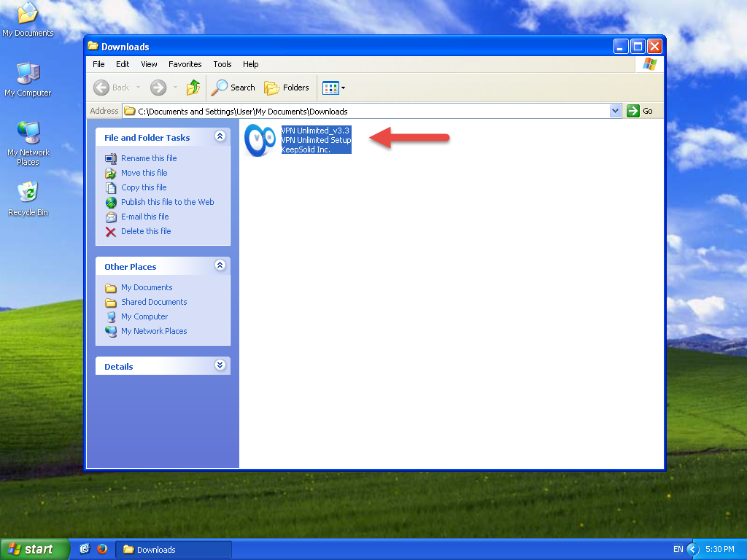Open the Search toolbar button
The image size is (747, 560).
click(233, 87)
